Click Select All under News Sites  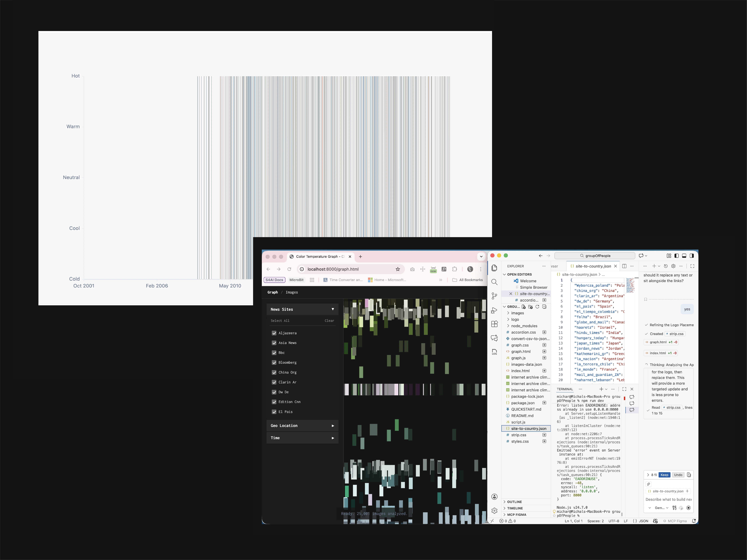[x=280, y=321]
